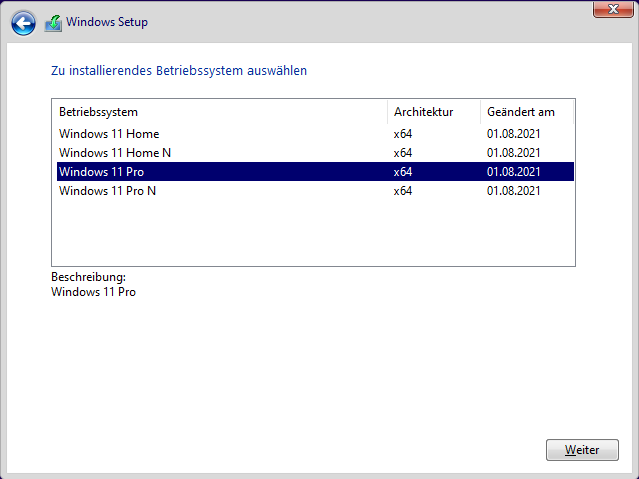Pick Windows 11 Pro N edition
The image size is (639, 479).
(x=107, y=191)
